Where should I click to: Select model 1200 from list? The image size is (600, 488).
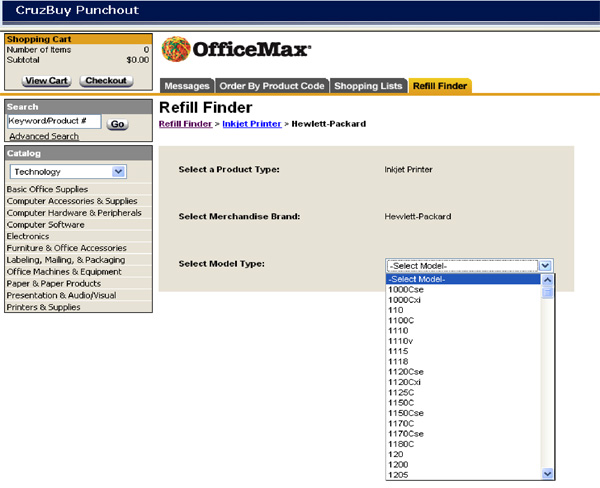coord(463,465)
